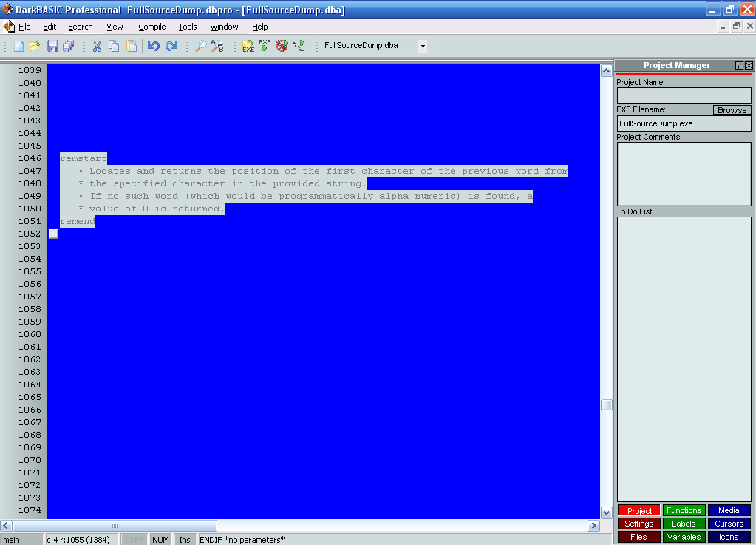Create a new file with the toolbar icon
Screen dimensions: 756x545
click(x=18, y=46)
